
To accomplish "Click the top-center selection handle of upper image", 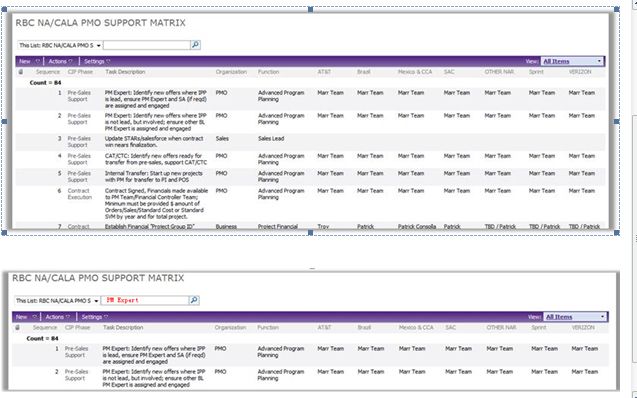I will click(310, 9).
